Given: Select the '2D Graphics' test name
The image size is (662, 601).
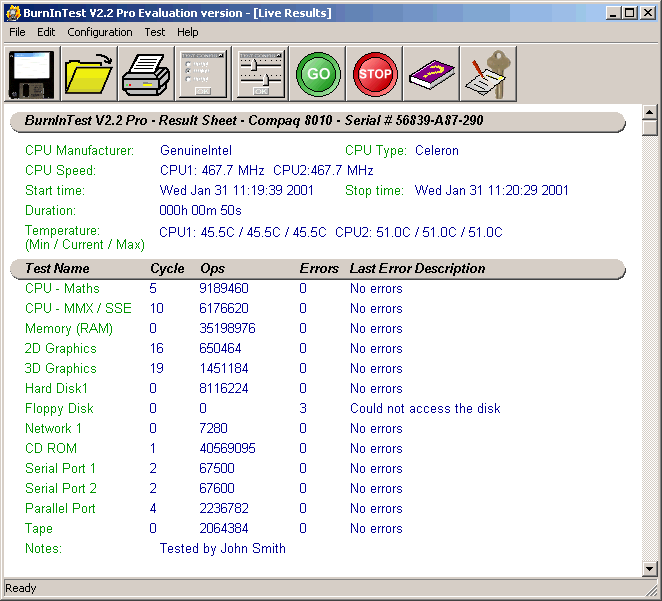Looking at the screenshot, I should [60, 349].
